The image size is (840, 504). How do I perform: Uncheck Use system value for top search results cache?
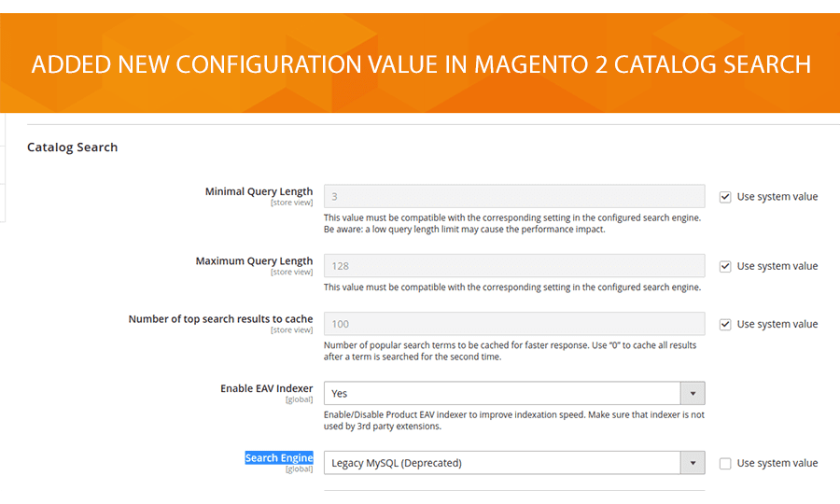pyautogui.click(x=725, y=324)
